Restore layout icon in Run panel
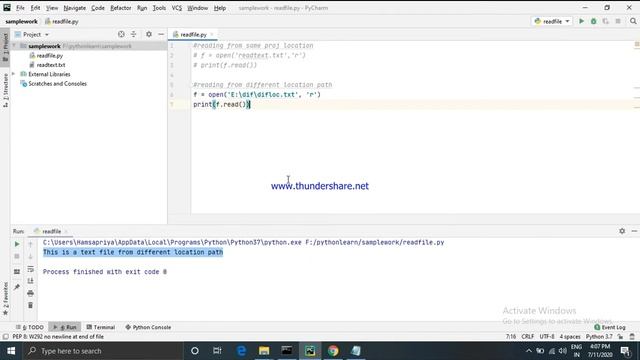 [17, 272]
